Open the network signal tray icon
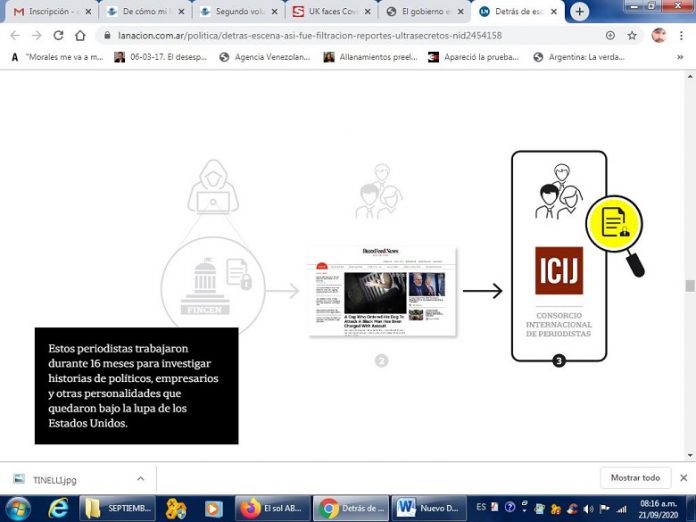This screenshot has width=696, height=522. (x=621, y=509)
